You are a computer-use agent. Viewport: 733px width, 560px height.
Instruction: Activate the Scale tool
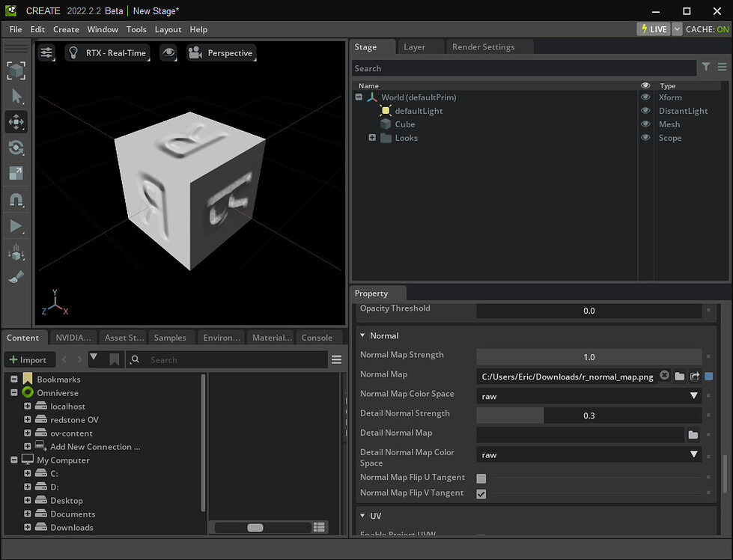(x=16, y=173)
